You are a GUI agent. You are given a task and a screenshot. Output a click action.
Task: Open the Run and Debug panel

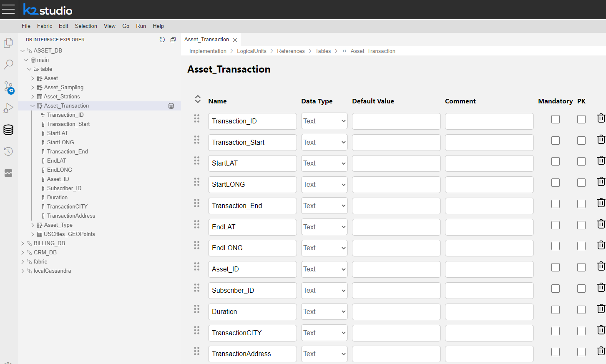click(x=8, y=108)
